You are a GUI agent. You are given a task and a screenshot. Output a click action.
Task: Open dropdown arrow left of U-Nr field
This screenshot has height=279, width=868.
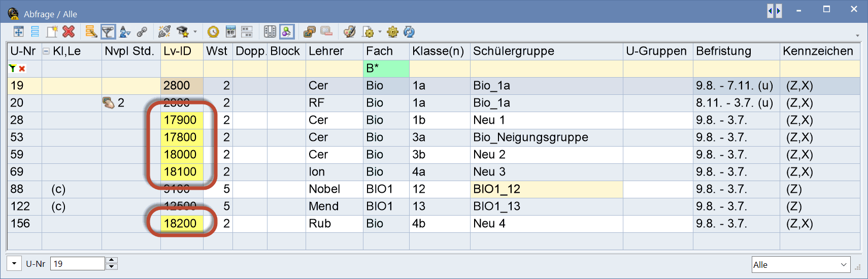click(14, 263)
